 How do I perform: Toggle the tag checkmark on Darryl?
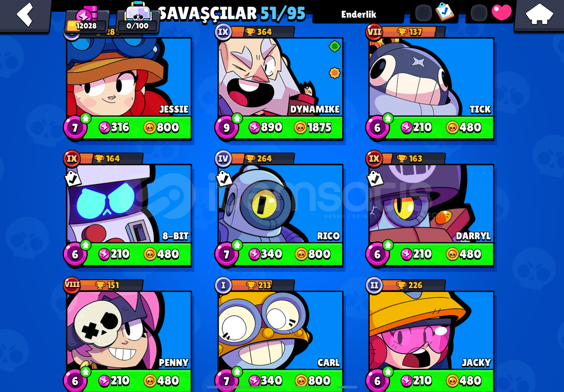pos(375,179)
